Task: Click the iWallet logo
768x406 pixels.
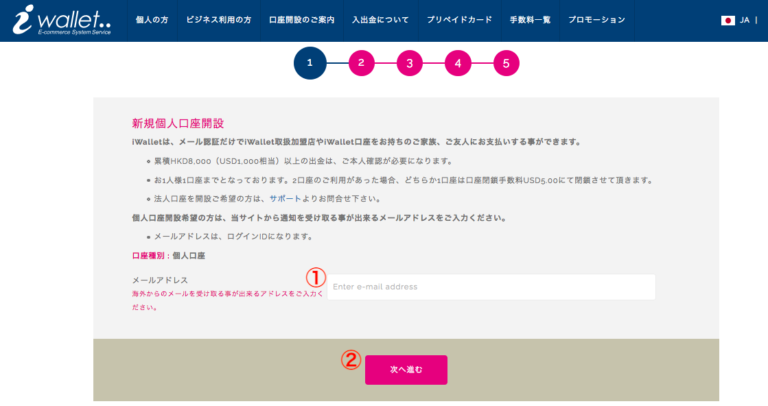Action: [x=62, y=20]
